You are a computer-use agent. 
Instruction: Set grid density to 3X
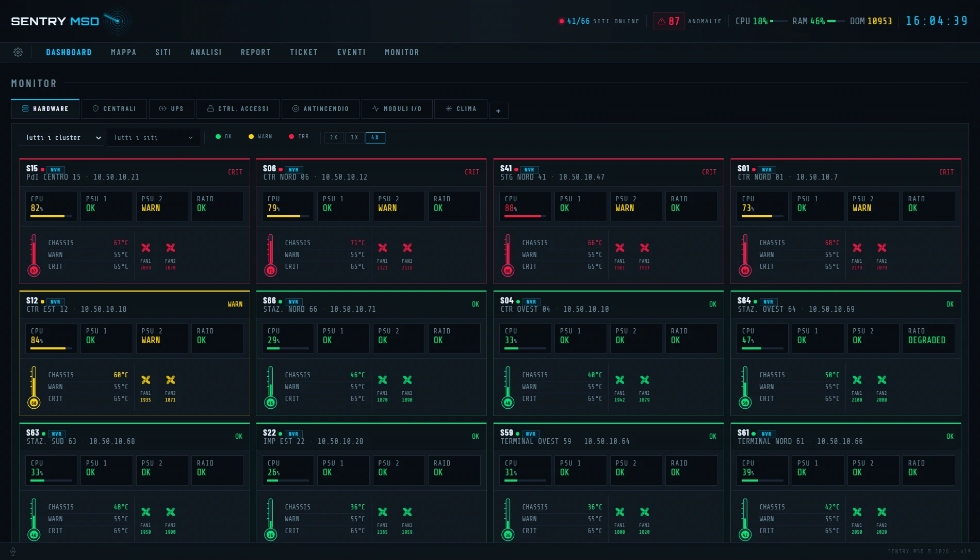click(354, 137)
